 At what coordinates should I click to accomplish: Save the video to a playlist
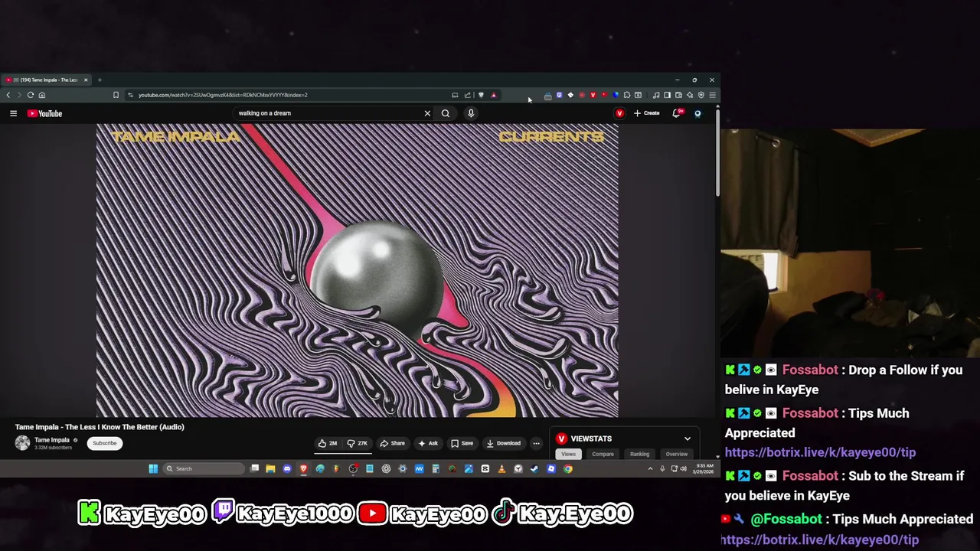pos(462,443)
